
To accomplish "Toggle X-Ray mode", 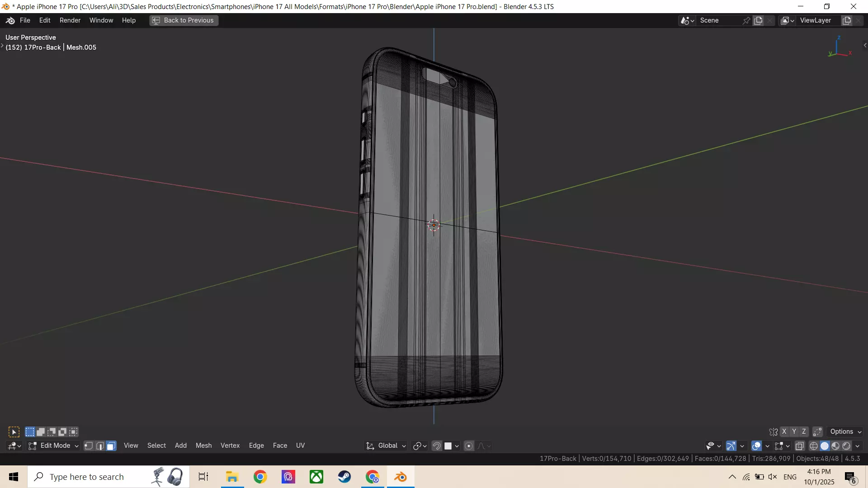I will (800, 446).
